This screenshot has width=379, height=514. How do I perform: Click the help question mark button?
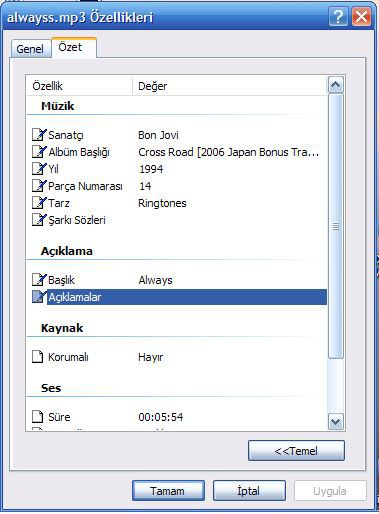pyautogui.click(x=338, y=17)
